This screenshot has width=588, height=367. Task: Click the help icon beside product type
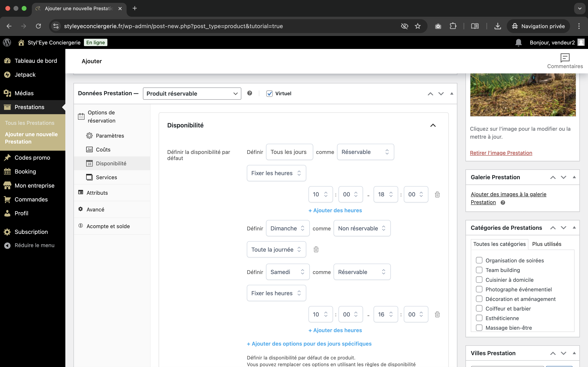coord(249,93)
